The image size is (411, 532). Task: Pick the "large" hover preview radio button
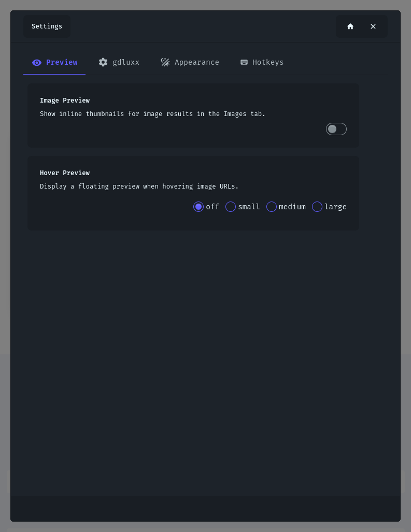(x=317, y=207)
